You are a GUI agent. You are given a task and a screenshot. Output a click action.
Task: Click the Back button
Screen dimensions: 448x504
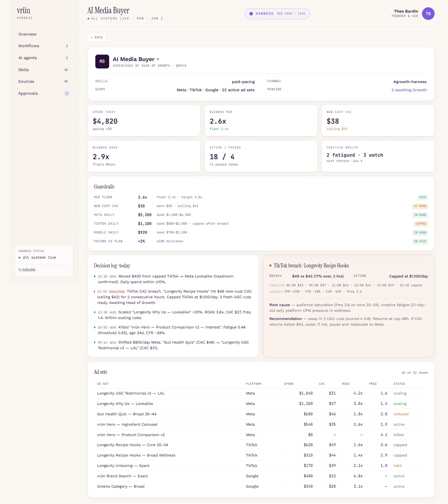(x=97, y=37)
